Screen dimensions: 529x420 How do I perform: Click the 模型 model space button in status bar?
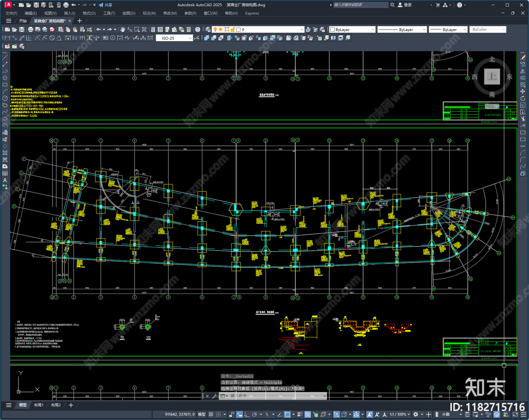(x=202, y=414)
